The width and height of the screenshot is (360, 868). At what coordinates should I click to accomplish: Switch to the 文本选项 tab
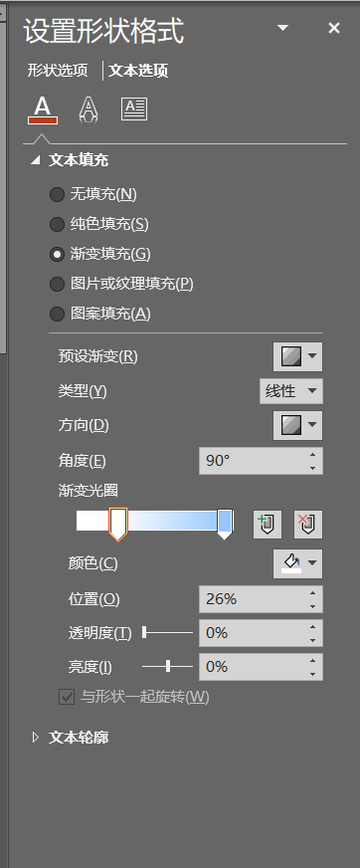tap(138, 71)
